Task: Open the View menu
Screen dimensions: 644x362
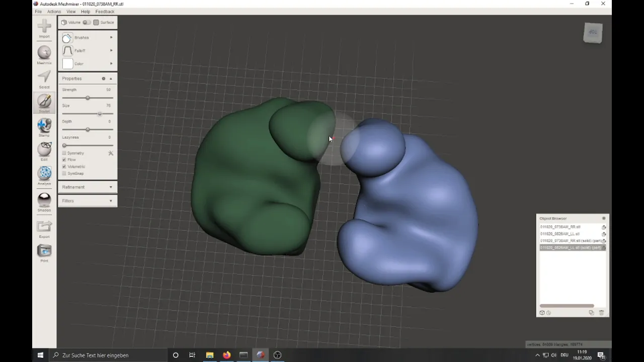Action: 71,12
